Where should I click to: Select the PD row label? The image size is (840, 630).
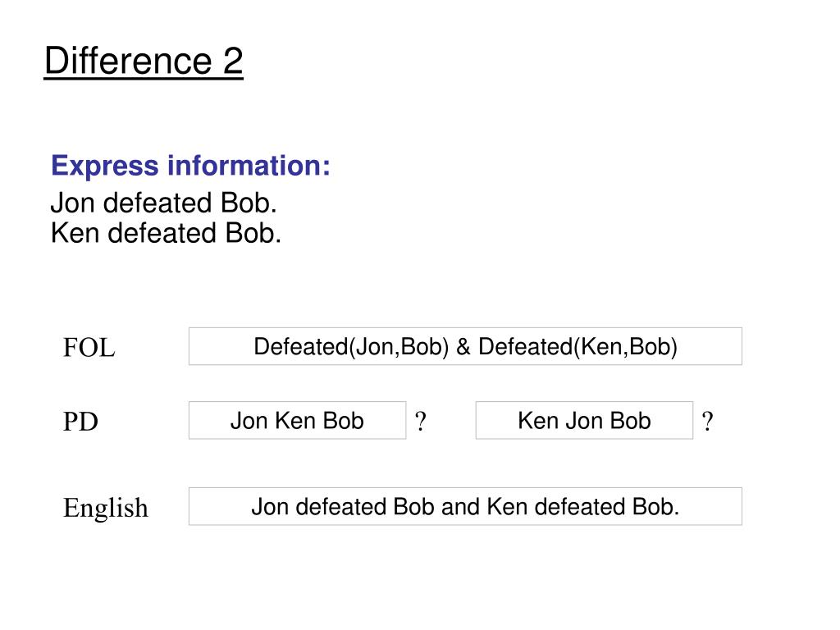click(x=81, y=422)
